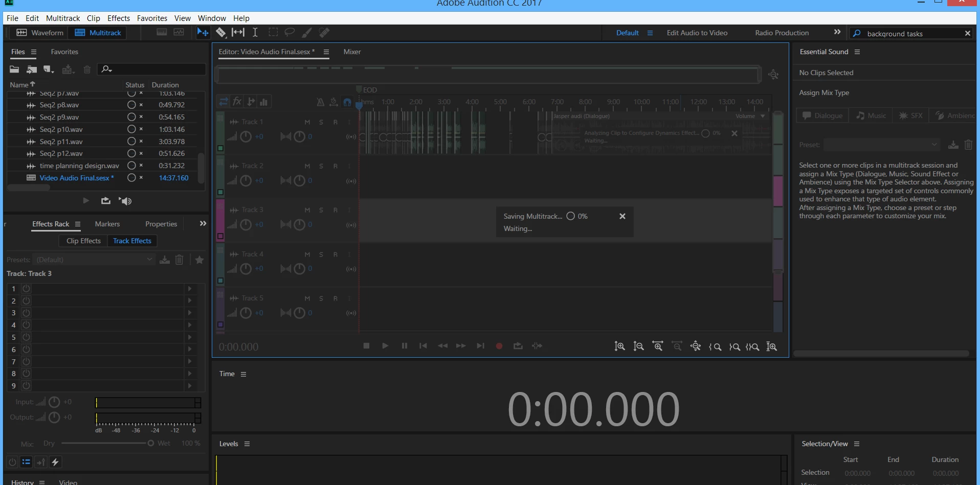Click the Play button in transport
Image resolution: width=980 pixels, height=485 pixels.
385,346
